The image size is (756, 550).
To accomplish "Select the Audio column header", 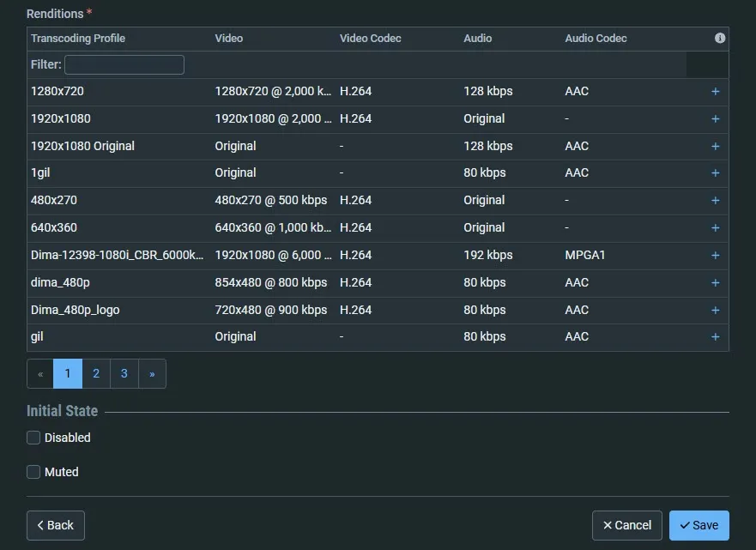I will 478,39.
